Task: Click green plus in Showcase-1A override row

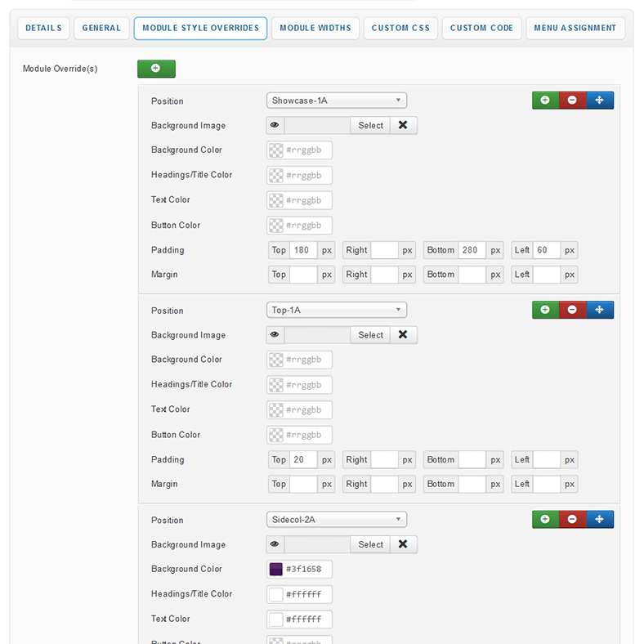Action: 545,101
